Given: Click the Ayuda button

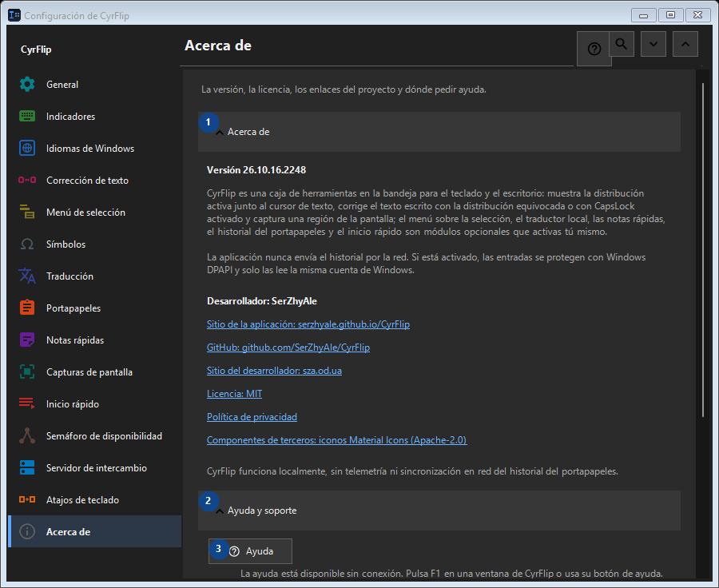Looking at the screenshot, I should [x=250, y=551].
